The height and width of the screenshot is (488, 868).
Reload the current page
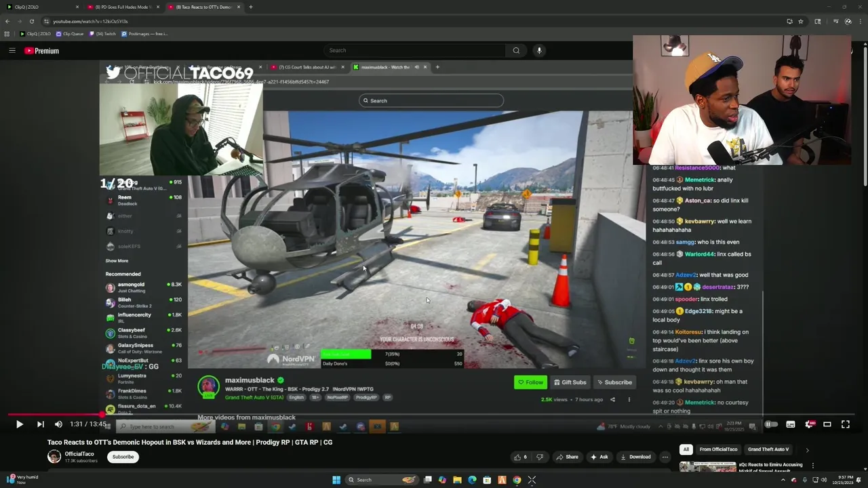tap(31, 21)
